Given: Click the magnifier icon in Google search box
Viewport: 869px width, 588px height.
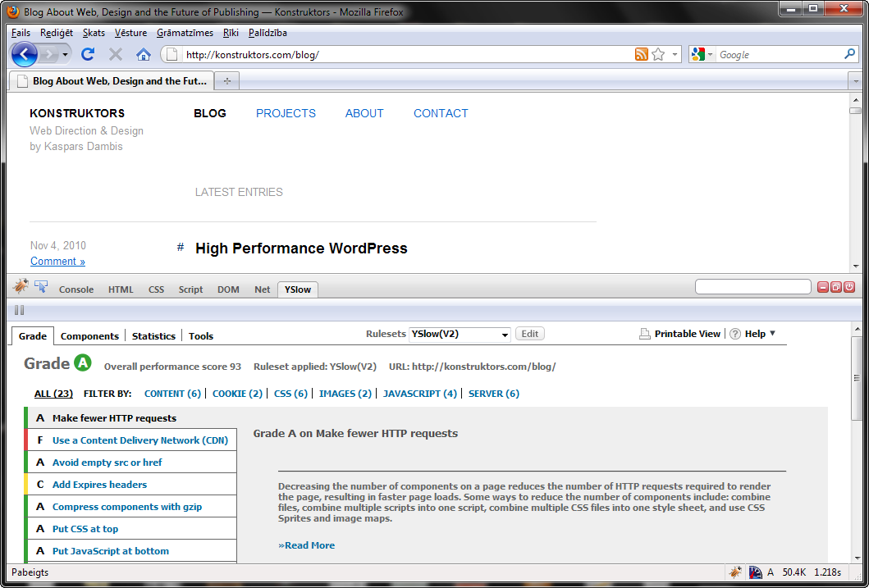Looking at the screenshot, I should 849,55.
